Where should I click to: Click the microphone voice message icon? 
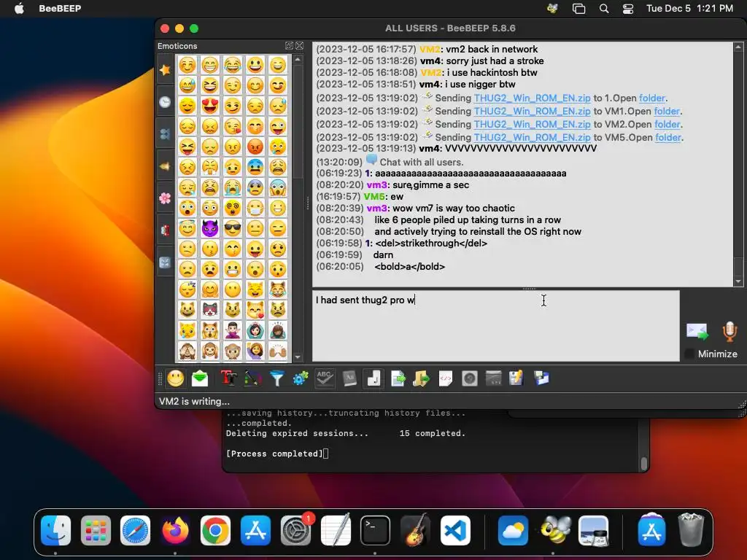tap(729, 332)
